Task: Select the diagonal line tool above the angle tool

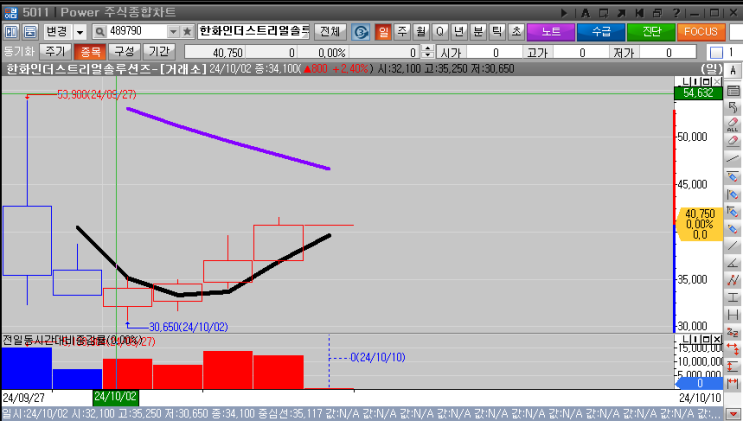Action: coord(733,246)
